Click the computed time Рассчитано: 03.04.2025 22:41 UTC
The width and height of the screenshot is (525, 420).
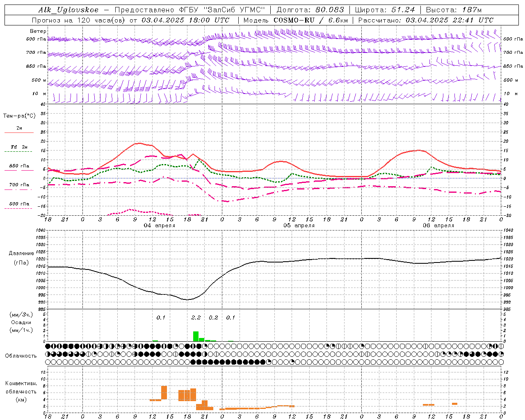(426, 20)
